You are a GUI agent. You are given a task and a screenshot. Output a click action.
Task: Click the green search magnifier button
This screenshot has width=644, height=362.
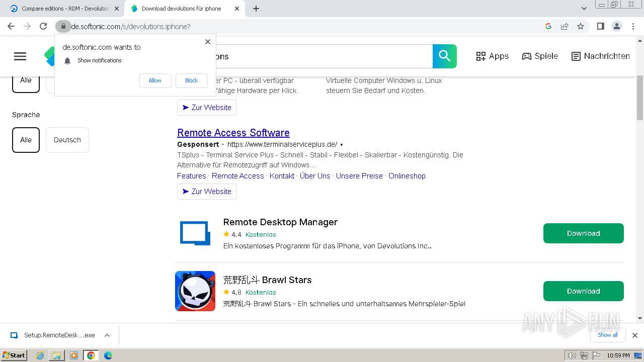tap(445, 56)
